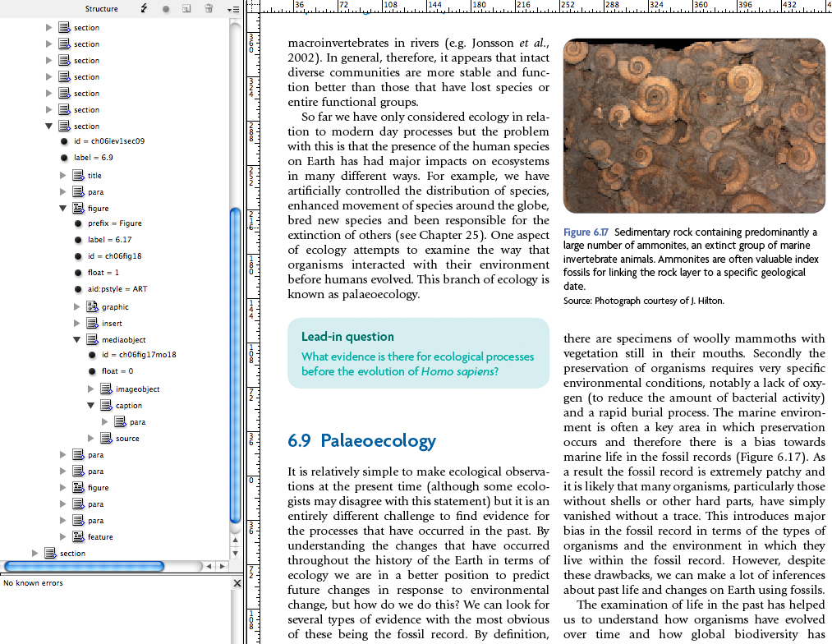
Task: Click the New Element icon in Structure header
Action: click(x=187, y=8)
